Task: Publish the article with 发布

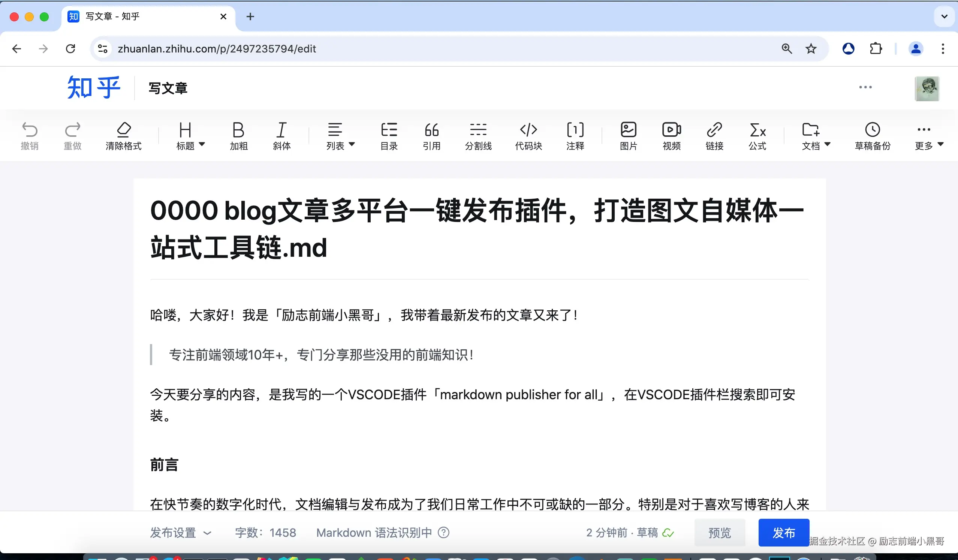Action: [x=783, y=533]
